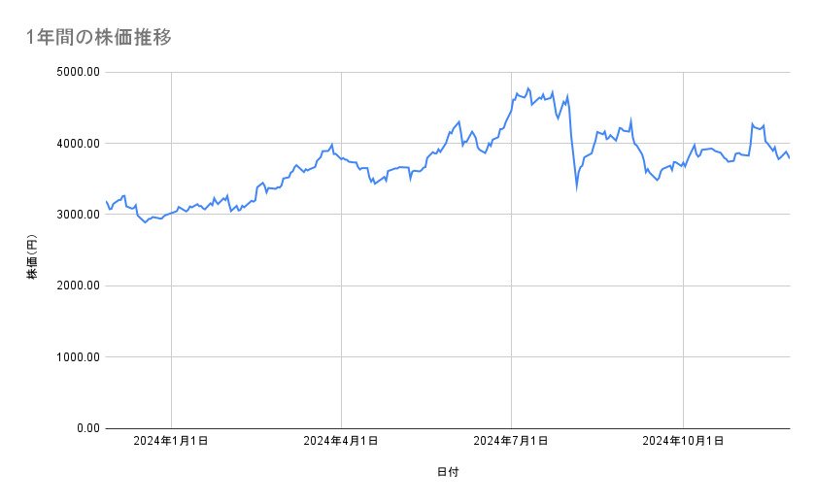The width and height of the screenshot is (815, 504).
Task: Click the 5000.00 y-axis label
Action: 78,72
